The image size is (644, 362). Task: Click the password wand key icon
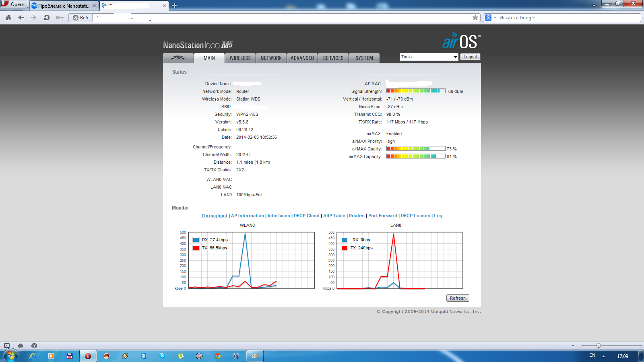pos(60,18)
